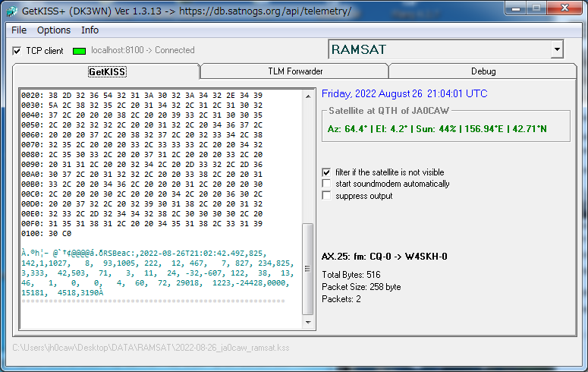The image size is (588, 372).
Task: Click the green connection status indicator
Action: pyautogui.click(x=79, y=51)
